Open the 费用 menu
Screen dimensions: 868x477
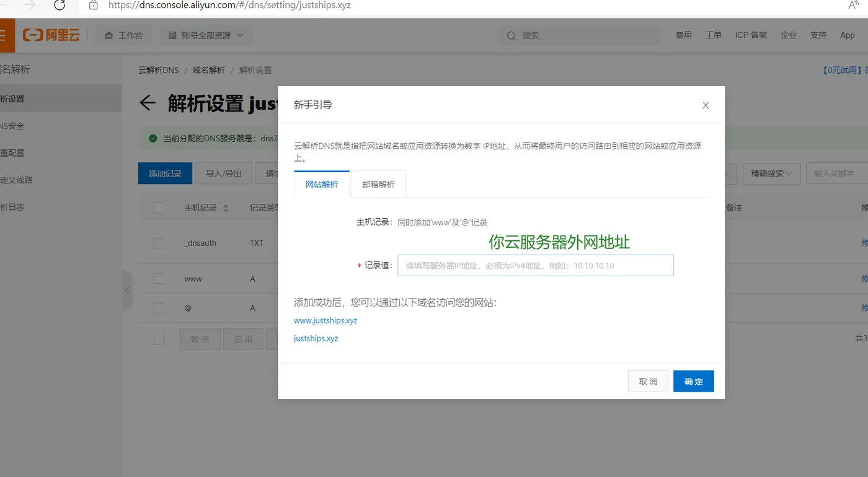point(684,35)
